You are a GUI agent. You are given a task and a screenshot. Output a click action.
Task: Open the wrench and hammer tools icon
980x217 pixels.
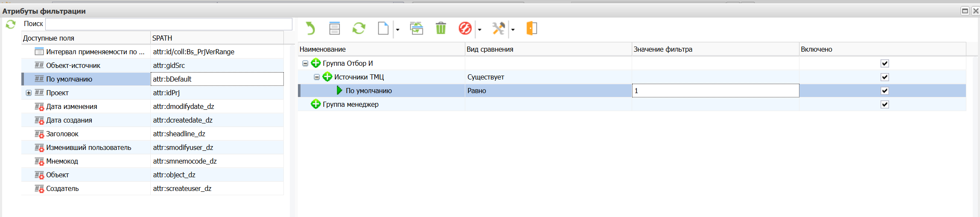(x=498, y=29)
